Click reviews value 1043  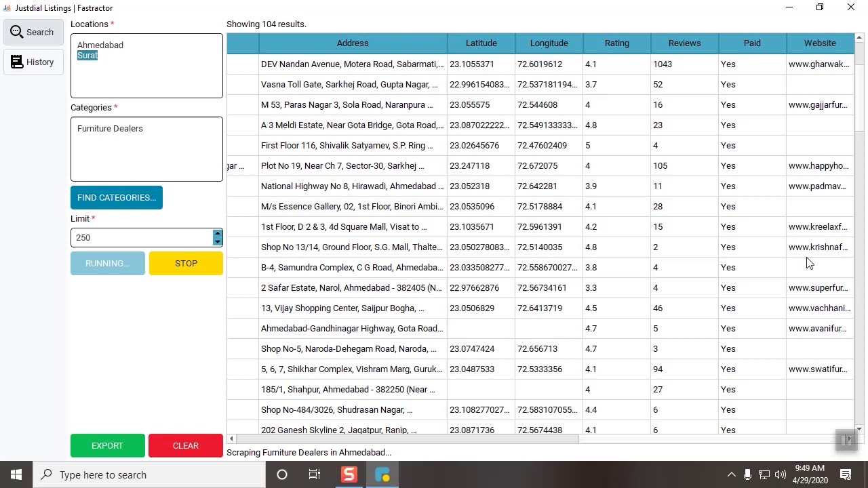tap(685, 64)
